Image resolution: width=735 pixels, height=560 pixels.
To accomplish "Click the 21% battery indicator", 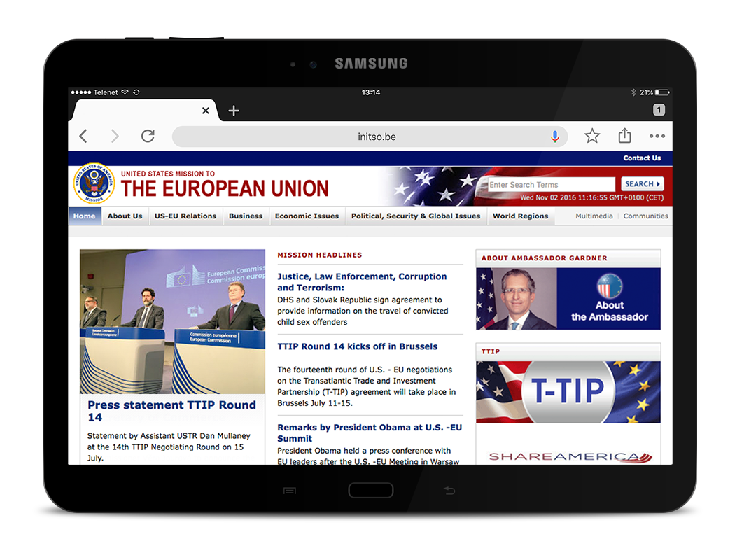I will point(654,92).
